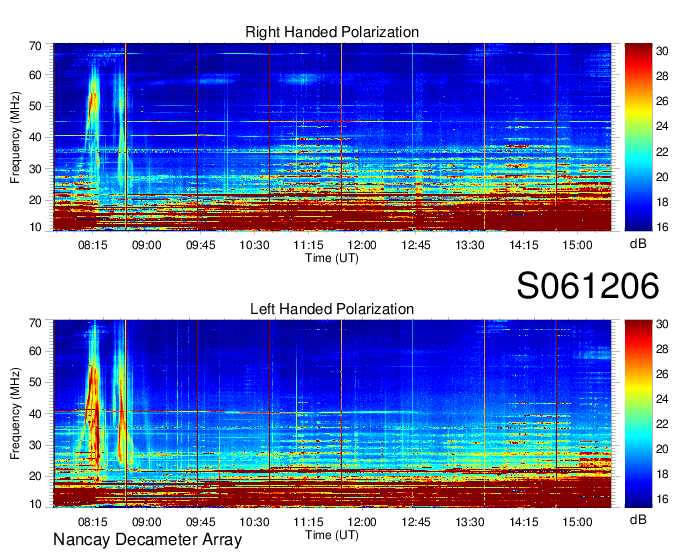Image resolution: width=680 pixels, height=552 pixels.
Task: Click 08:15 time tick of Right Handed plot
Action: pos(92,245)
